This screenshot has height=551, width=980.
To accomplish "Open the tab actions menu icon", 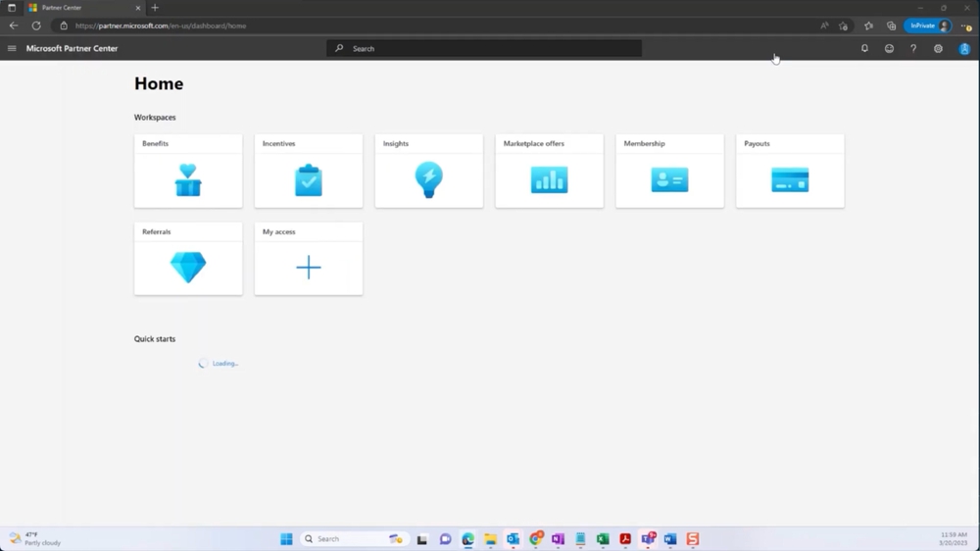I will [x=11, y=8].
